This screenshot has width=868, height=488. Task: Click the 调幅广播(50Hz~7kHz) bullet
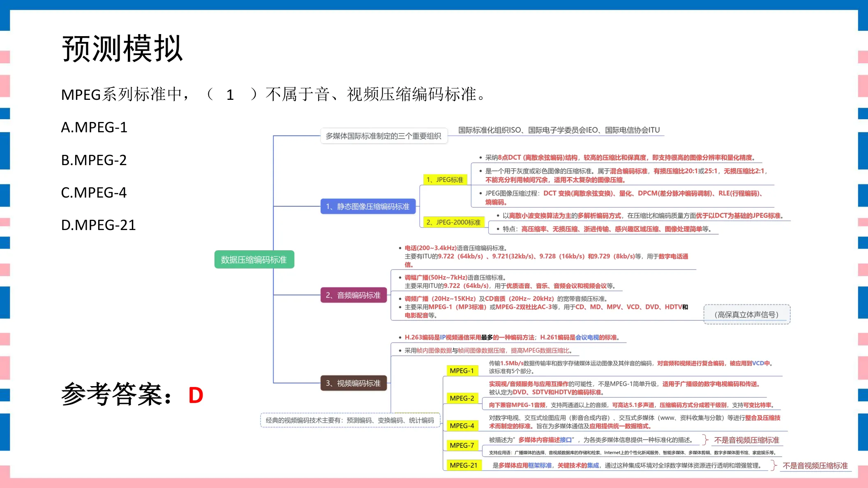(x=508, y=282)
